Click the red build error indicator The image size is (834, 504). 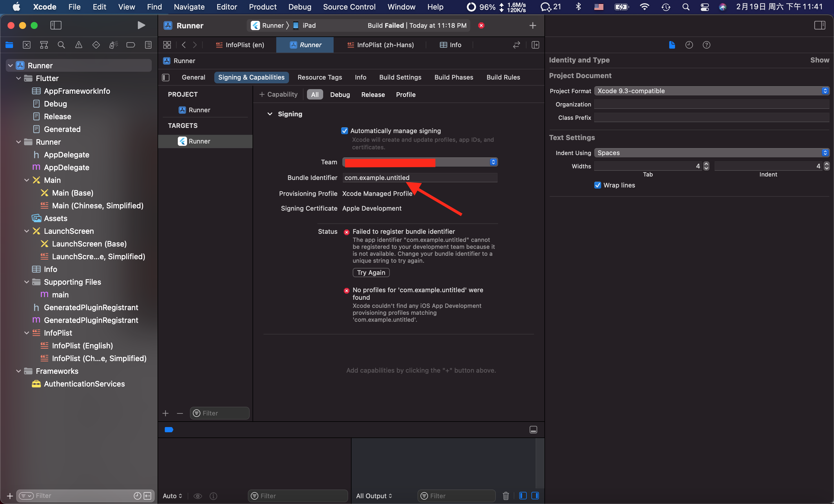(x=481, y=25)
